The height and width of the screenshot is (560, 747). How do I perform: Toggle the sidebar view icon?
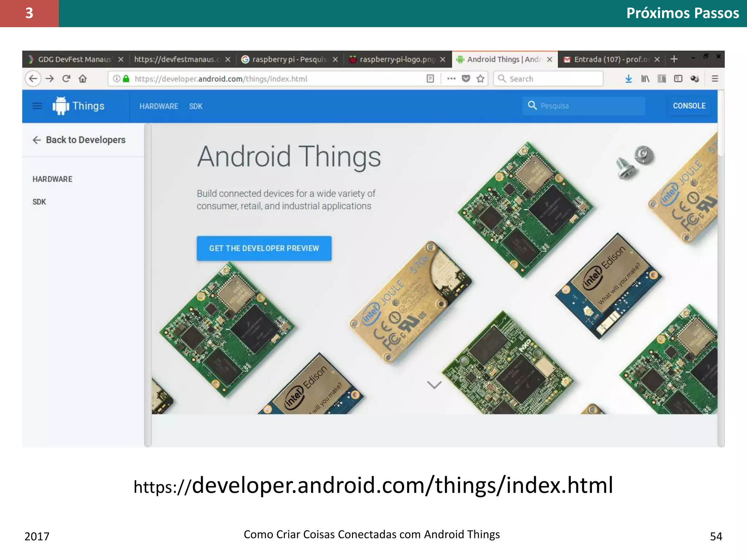click(678, 78)
